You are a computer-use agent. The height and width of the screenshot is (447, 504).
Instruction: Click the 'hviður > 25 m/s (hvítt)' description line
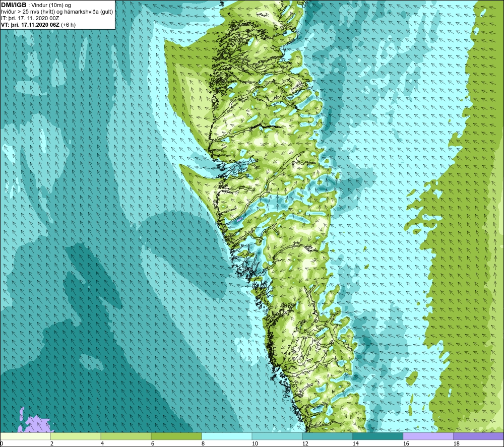tap(28, 12)
